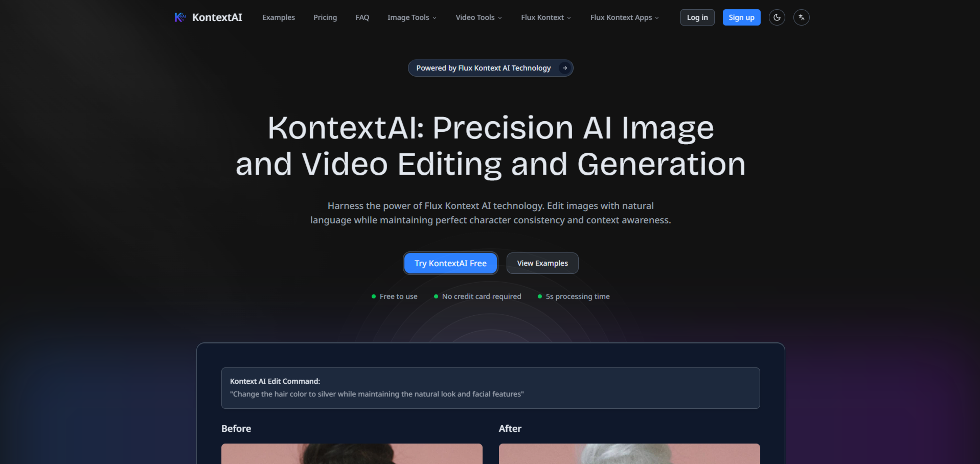Click the Powered by Flux Kontext badge
Image resolution: width=980 pixels, height=464 pixels.
pos(483,68)
